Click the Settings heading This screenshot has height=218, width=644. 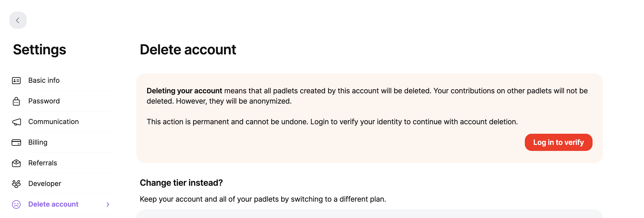click(39, 50)
